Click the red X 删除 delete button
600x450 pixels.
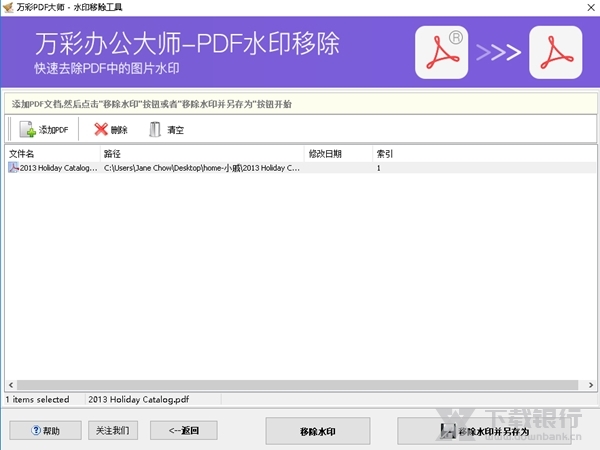point(111,130)
